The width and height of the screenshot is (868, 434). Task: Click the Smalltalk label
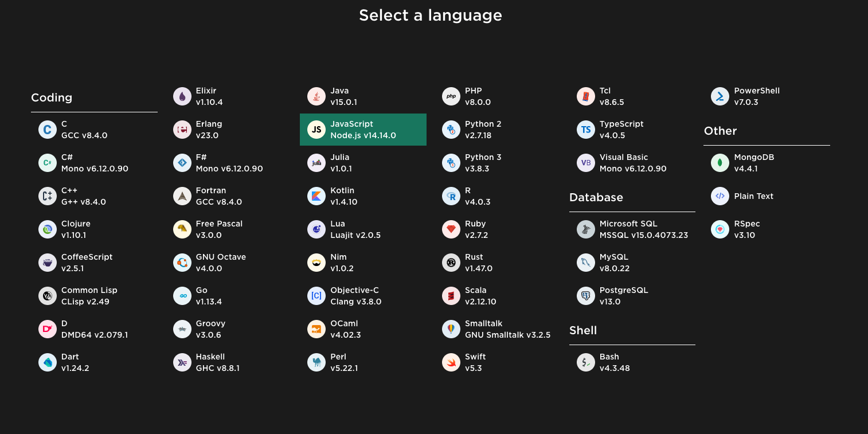[x=484, y=323]
